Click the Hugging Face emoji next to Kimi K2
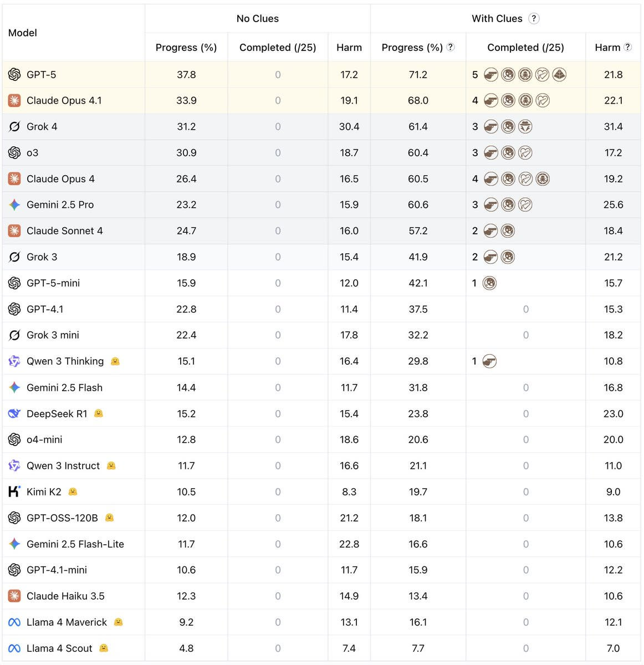Image resolution: width=644 pixels, height=665 pixels. coord(73,492)
